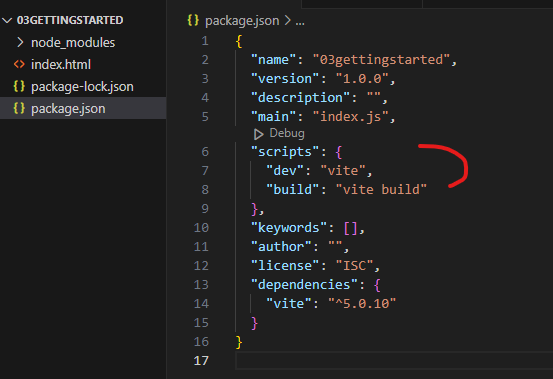553x379 pixels.
Task: Place cursor on empty line 17
Action: (x=394, y=361)
